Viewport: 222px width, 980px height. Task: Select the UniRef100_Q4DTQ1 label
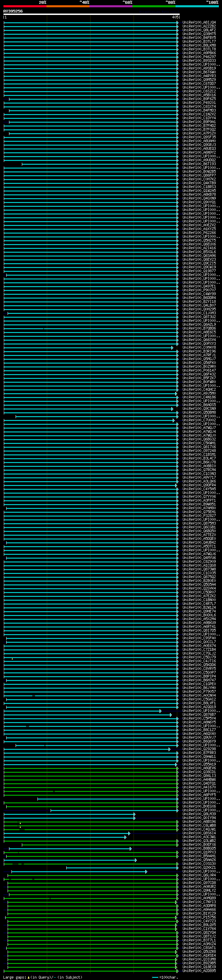[x=199, y=783]
